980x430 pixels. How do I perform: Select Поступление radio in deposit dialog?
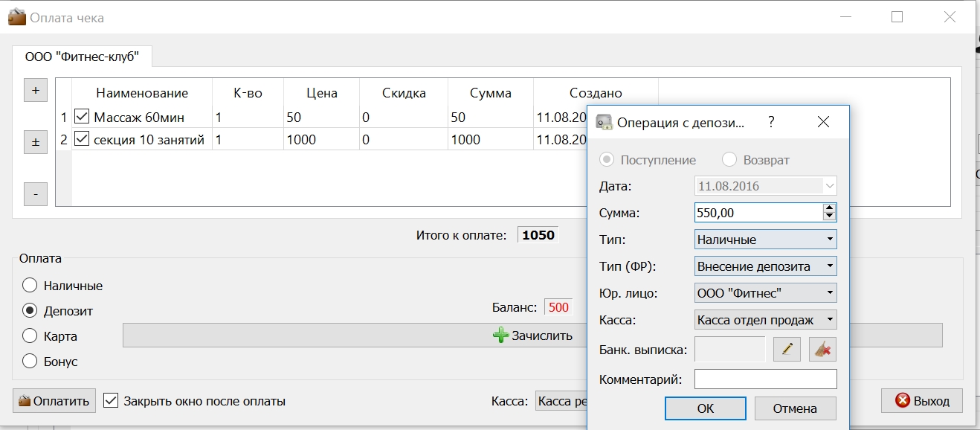point(607,160)
